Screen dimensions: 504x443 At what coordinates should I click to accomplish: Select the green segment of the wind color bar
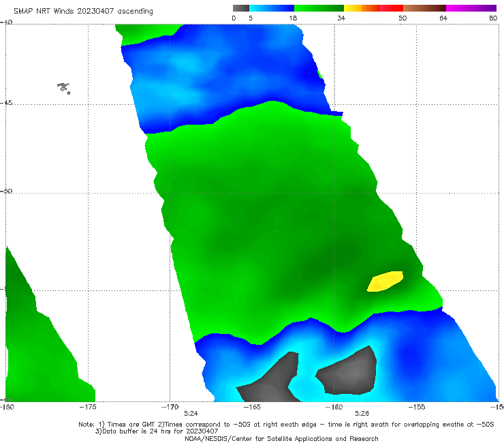[319, 8]
